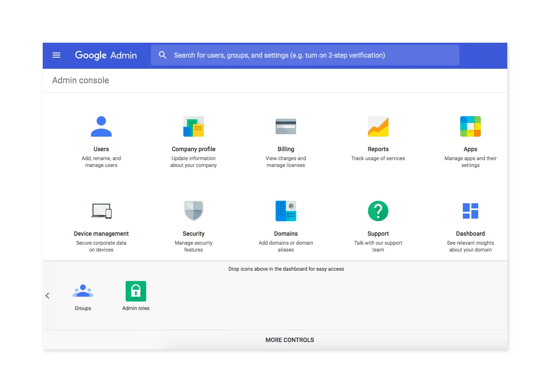Click the Domains label
The width and height of the screenshot is (550, 392).
[x=286, y=234]
